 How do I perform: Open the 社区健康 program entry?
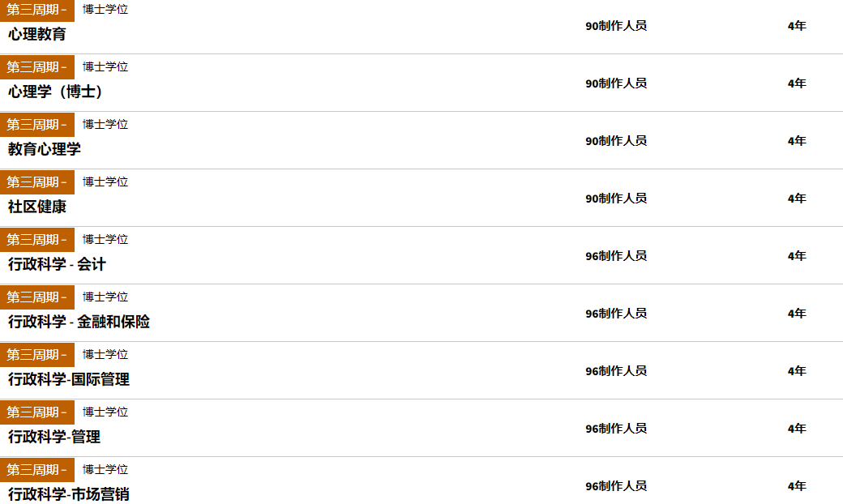coord(37,207)
